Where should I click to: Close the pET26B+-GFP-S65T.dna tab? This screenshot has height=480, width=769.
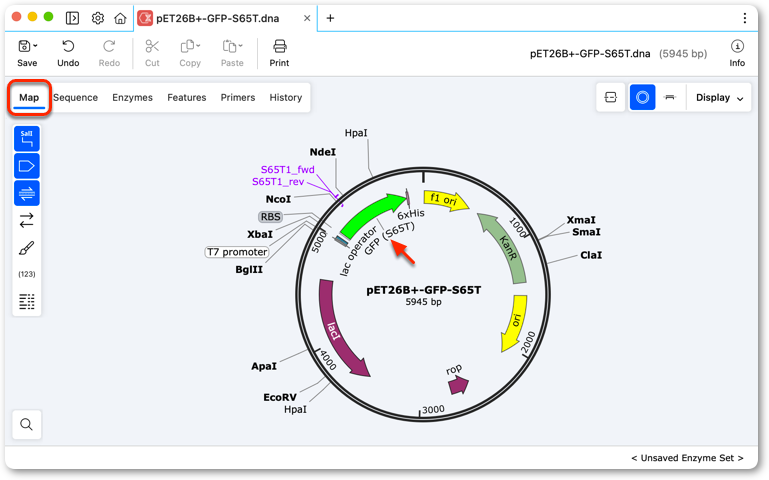[x=307, y=18]
